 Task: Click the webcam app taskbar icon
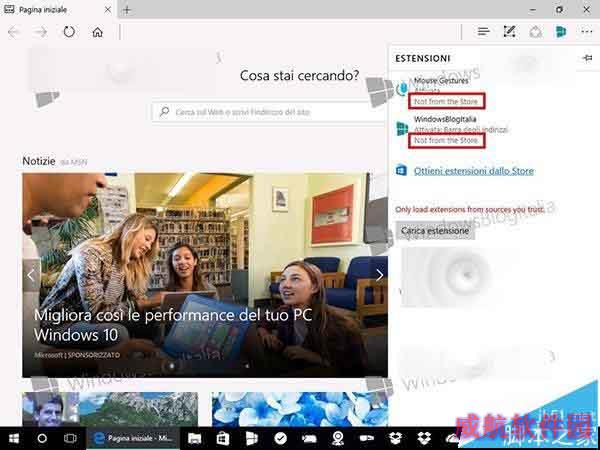coord(338,439)
